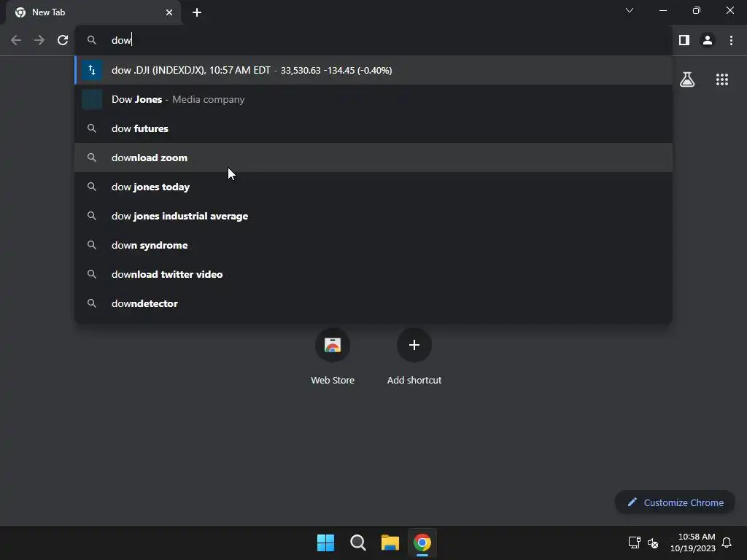Click the omnibox magnifier icon
The image size is (747, 560).
(x=92, y=40)
